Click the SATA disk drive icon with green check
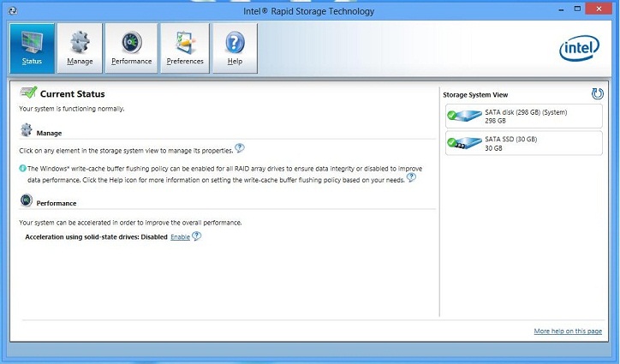 (464, 116)
